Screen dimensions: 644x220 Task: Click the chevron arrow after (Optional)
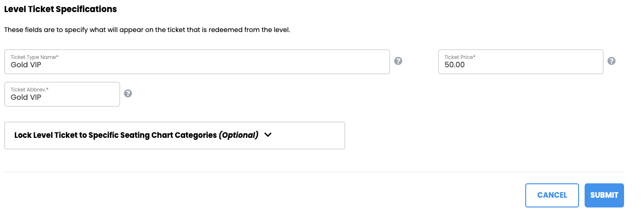pyautogui.click(x=268, y=135)
